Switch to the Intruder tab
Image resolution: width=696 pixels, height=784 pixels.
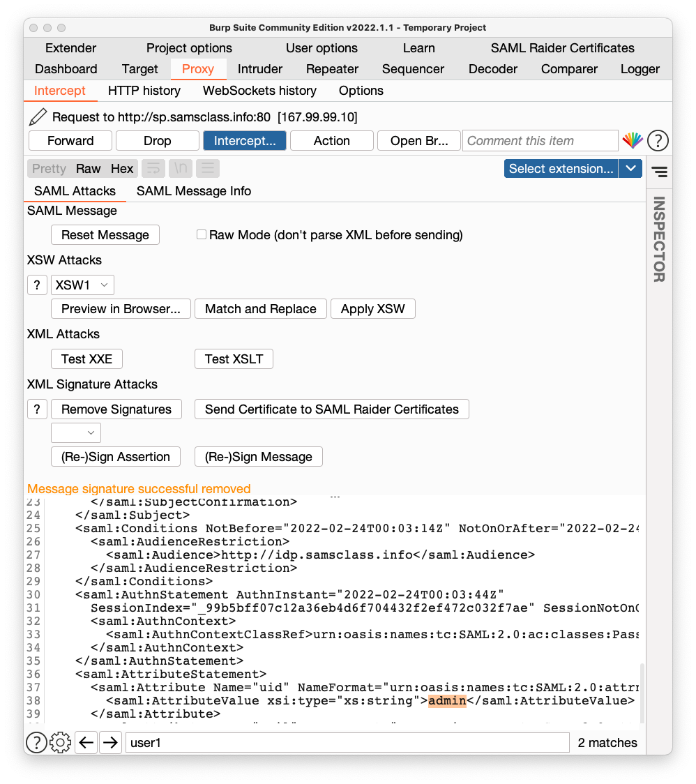(260, 69)
